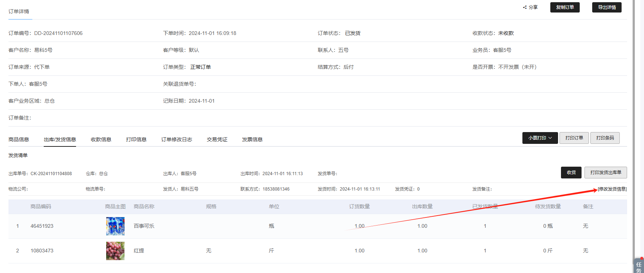Open the 收款信息 tab
This screenshot has width=644, height=273.
coord(101,139)
